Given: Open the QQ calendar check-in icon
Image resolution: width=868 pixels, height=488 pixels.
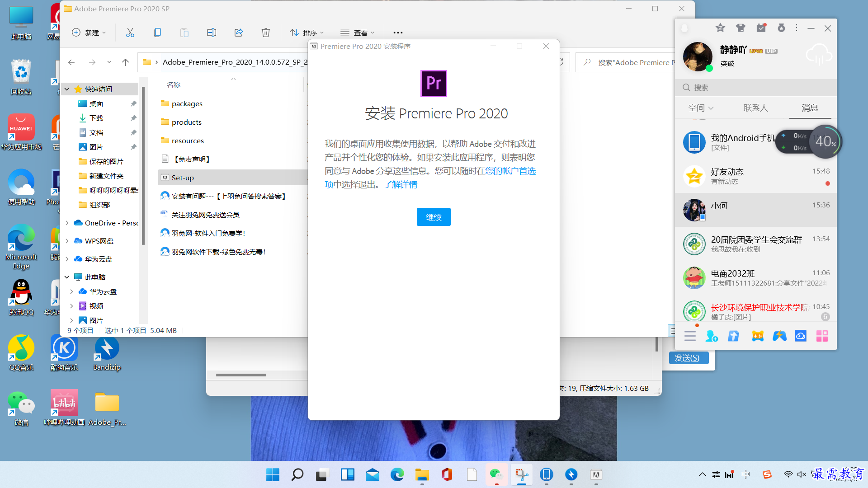Looking at the screenshot, I should 762,28.
